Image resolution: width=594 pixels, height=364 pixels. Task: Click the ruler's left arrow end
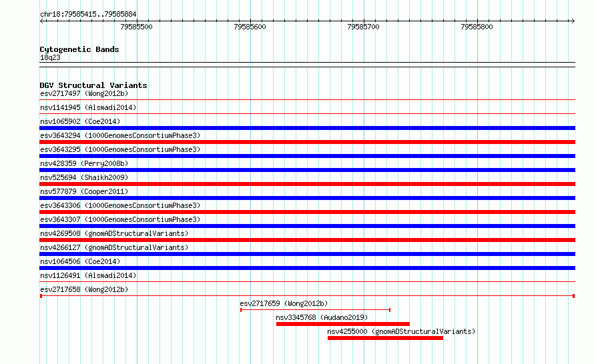tap(42, 21)
